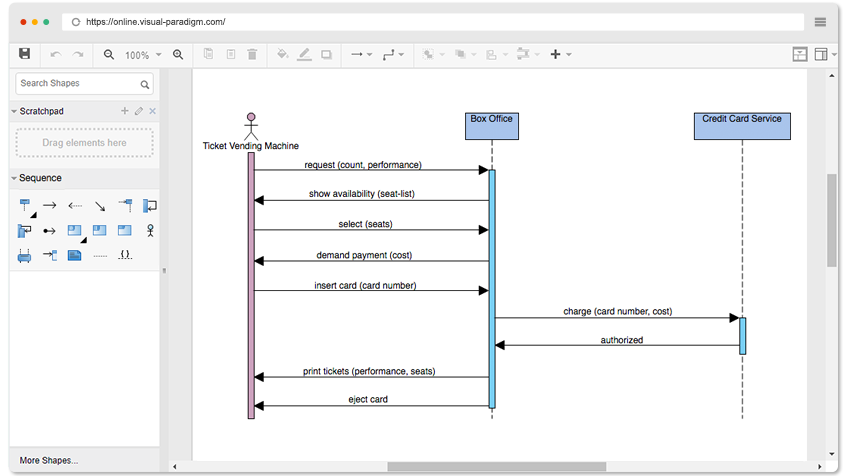Select the Note shape in Sequence palette

click(75, 256)
